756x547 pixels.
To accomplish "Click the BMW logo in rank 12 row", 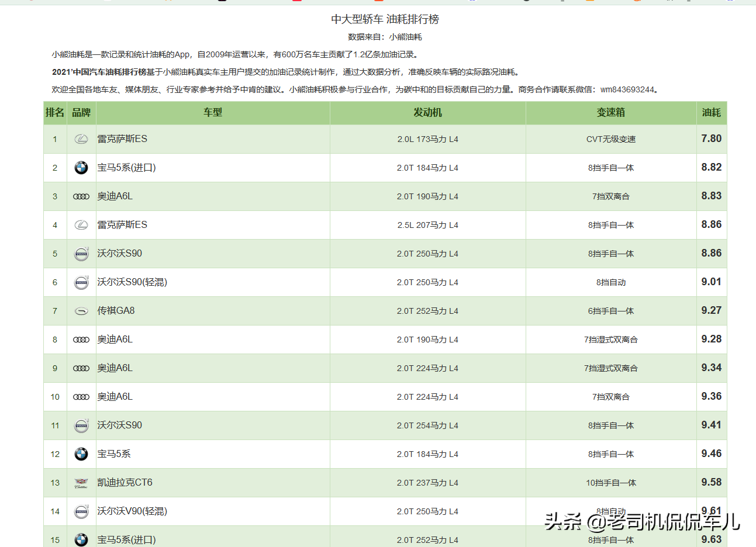I will [81, 454].
